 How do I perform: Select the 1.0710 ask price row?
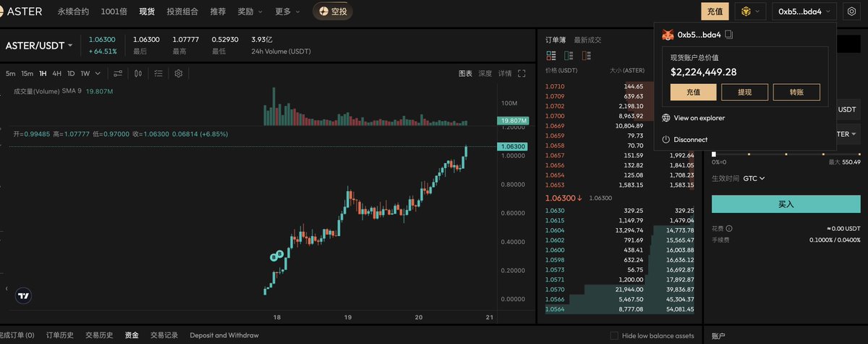coord(620,86)
